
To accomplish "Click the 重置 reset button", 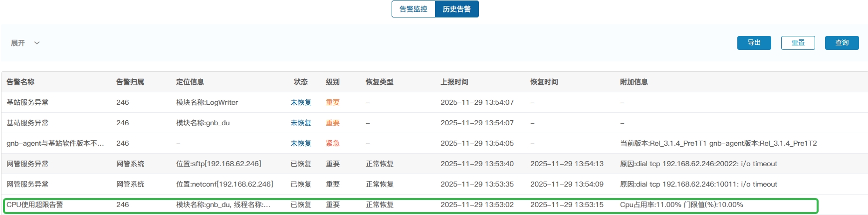I will pos(798,43).
